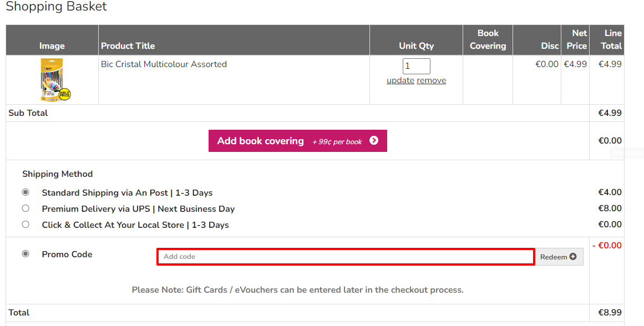The image size is (644, 326).
Task: Click the Add code promo input field
Action: tap(345, 256)
